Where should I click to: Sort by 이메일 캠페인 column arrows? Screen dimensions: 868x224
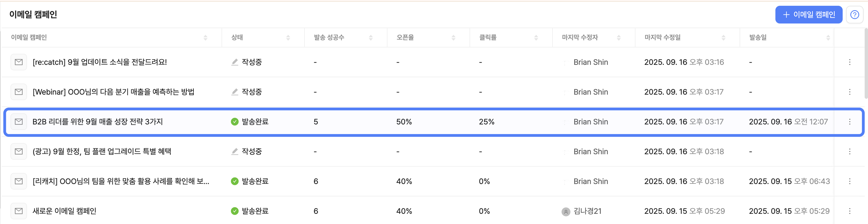point(205,38)
